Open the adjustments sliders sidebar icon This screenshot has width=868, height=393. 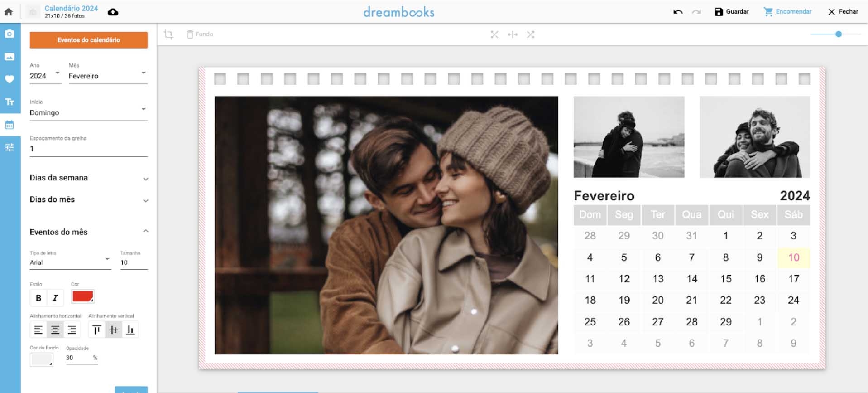(10, 147)
